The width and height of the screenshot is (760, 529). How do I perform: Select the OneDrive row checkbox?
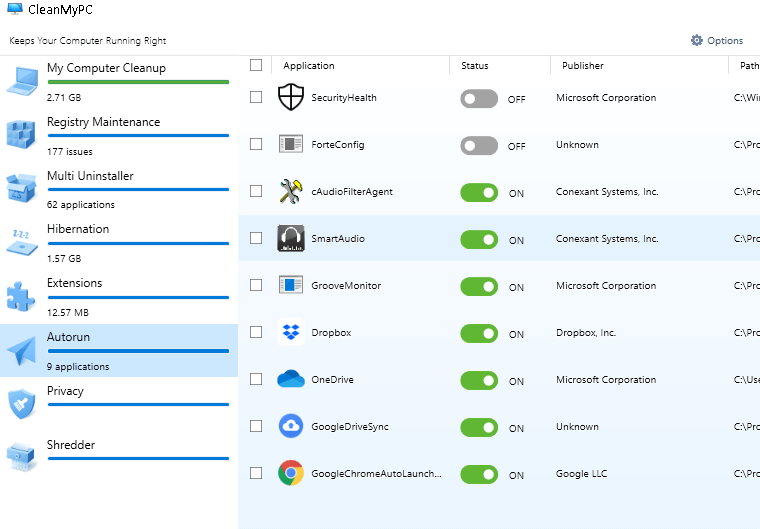coord(256,379)
